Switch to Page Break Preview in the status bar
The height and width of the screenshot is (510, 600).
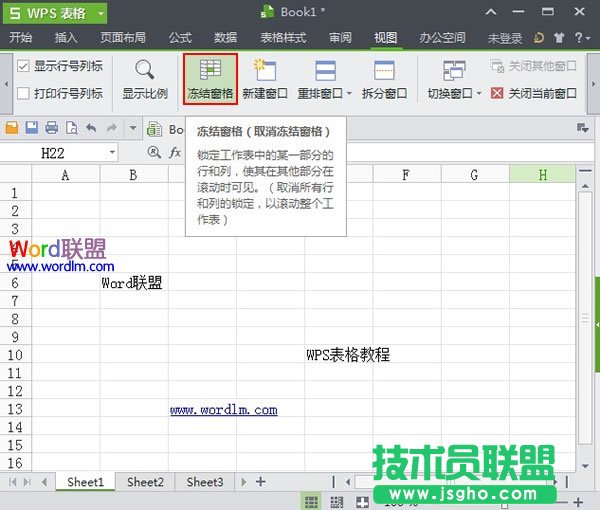click(337, 502)
